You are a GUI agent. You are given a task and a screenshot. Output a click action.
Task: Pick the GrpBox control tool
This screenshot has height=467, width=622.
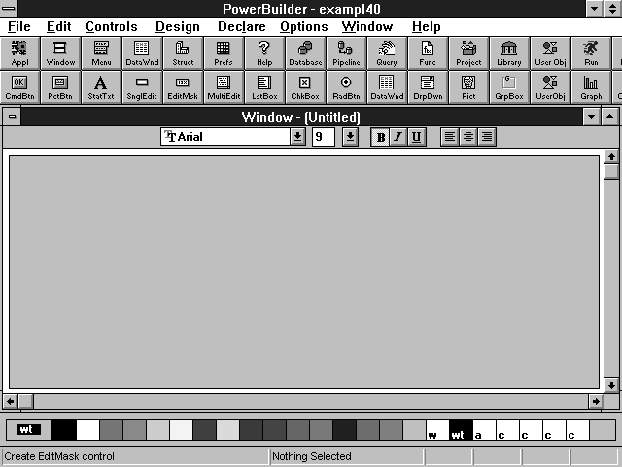pos(509,87)
